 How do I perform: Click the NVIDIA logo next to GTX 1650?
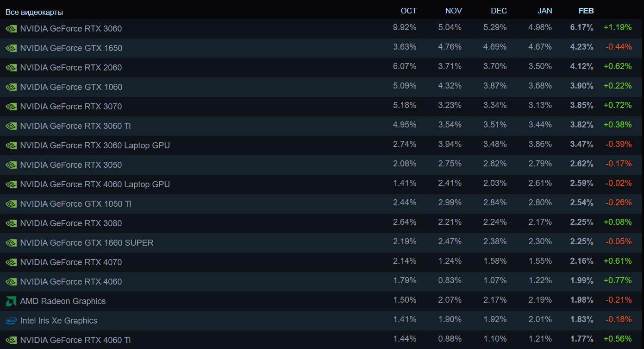coord(11,48)
